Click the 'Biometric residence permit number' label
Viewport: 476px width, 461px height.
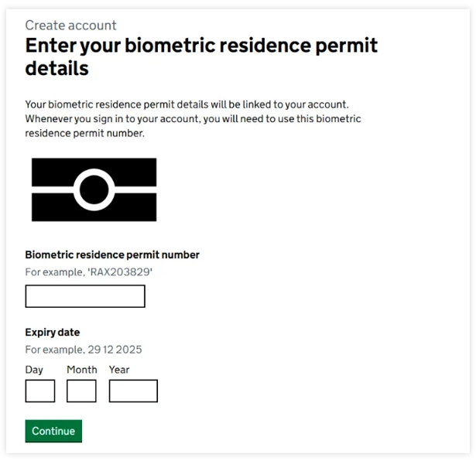tap(112, 254)
